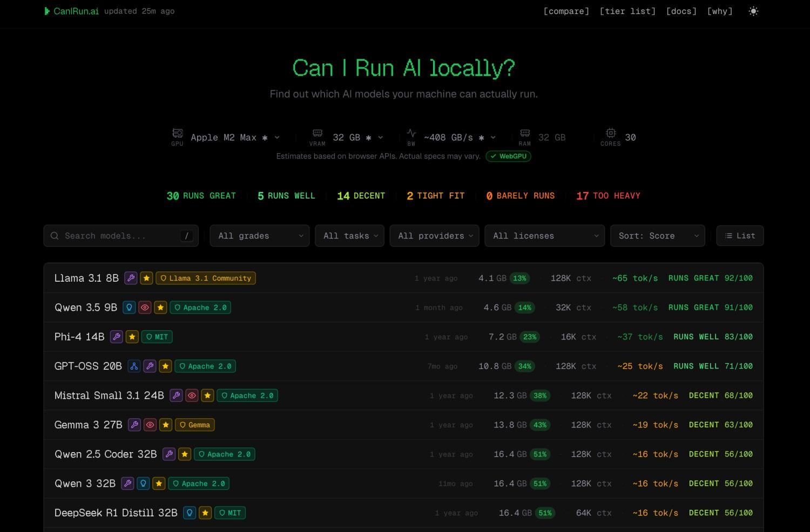810x532 pixels.
Task: Click the WebGPU status badge
Action: (x=508, y=156)
